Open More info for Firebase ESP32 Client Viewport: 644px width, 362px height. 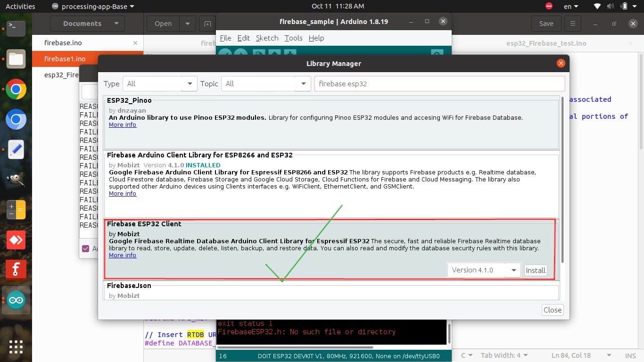pyautogui.click(x=123, y=255)
